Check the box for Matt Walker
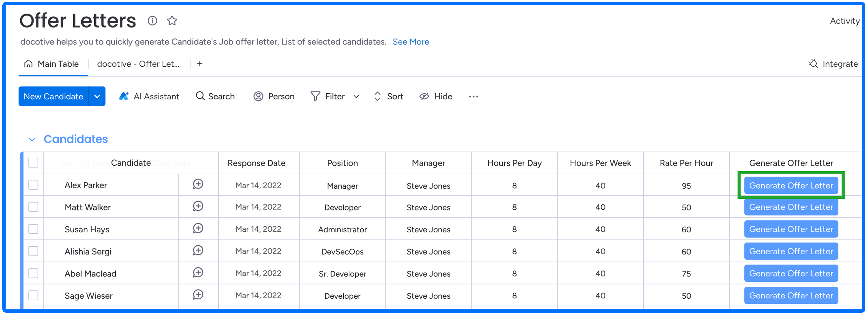 34,207
